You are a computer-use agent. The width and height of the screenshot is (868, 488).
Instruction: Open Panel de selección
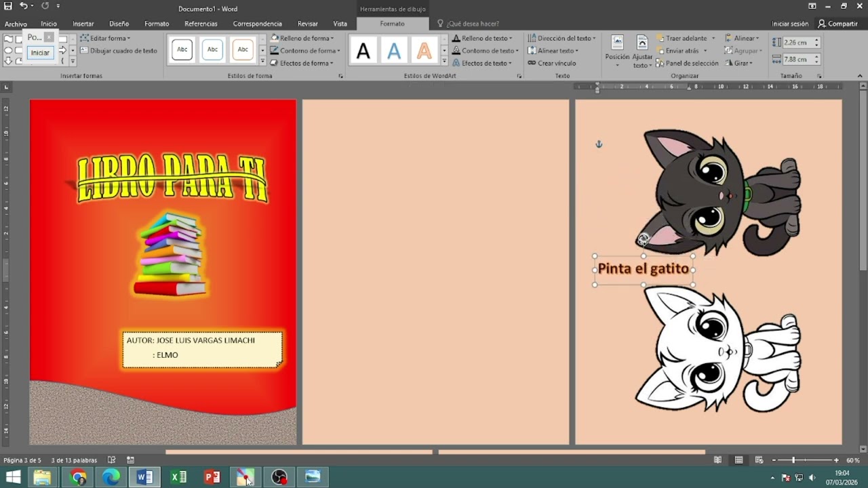687,63
